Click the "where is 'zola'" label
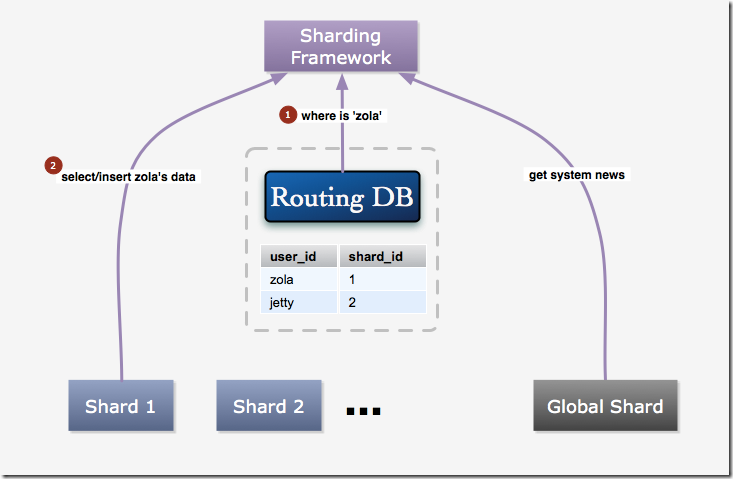Image resolution: width=733 pixels, height=479 pixels. tap(342, 115)
